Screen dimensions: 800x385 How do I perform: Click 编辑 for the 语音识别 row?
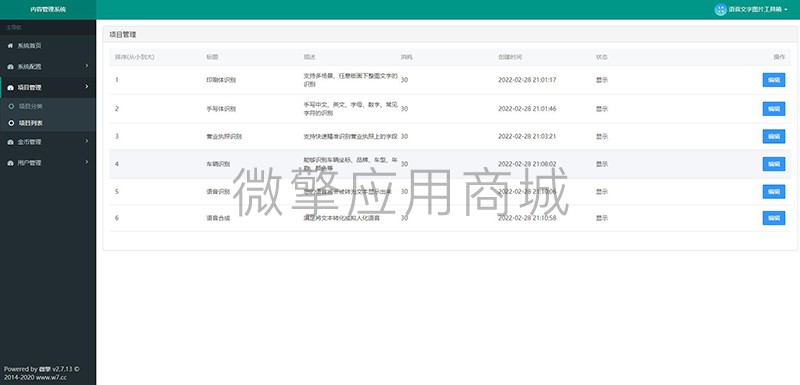coord(773,191)
